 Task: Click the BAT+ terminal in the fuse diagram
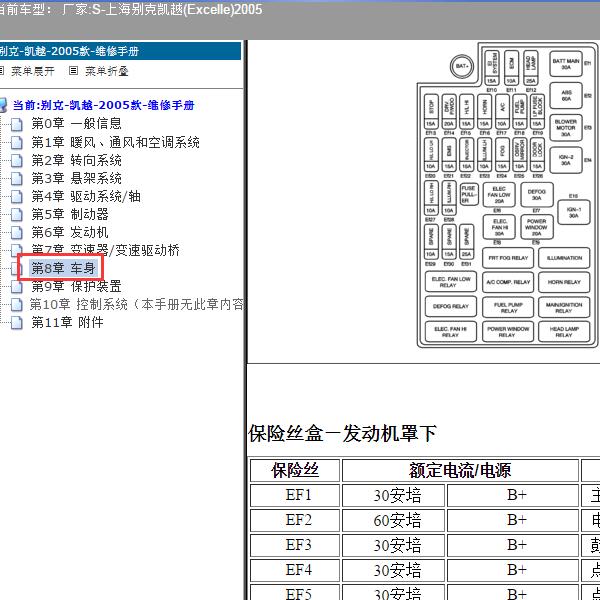pyautogui.click(x=462, y=66)
